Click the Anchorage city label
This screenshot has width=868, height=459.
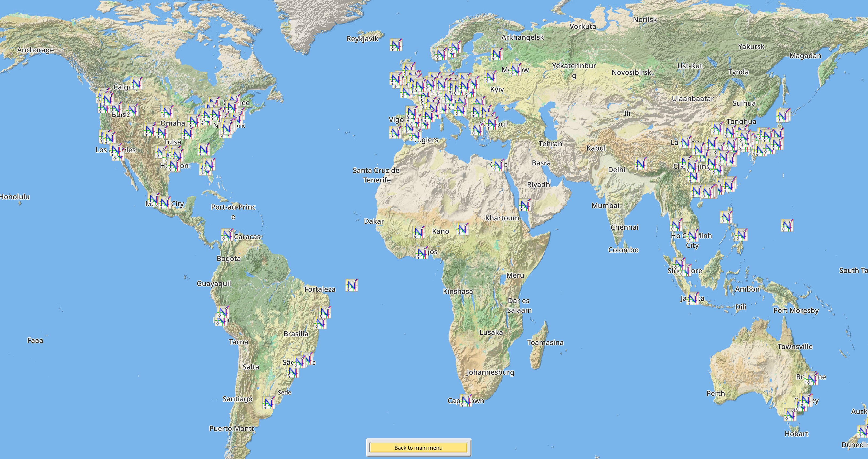point(35,50)
